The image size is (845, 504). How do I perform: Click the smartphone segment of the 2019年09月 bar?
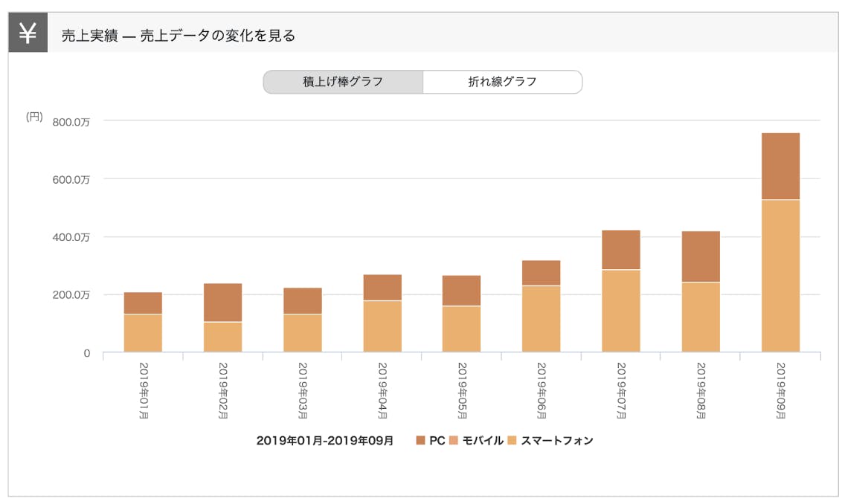780,276
